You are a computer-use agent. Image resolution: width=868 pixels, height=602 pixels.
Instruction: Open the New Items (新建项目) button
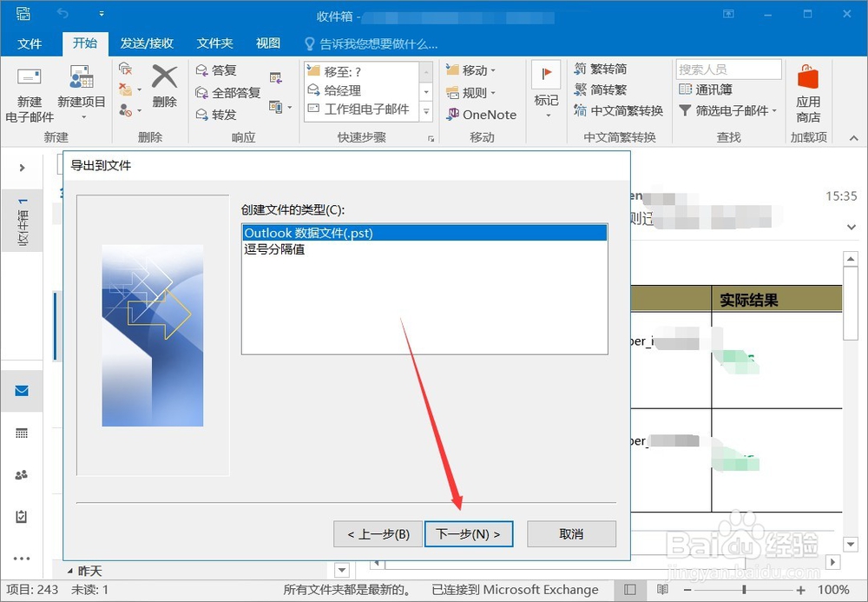tap(82, 92)
